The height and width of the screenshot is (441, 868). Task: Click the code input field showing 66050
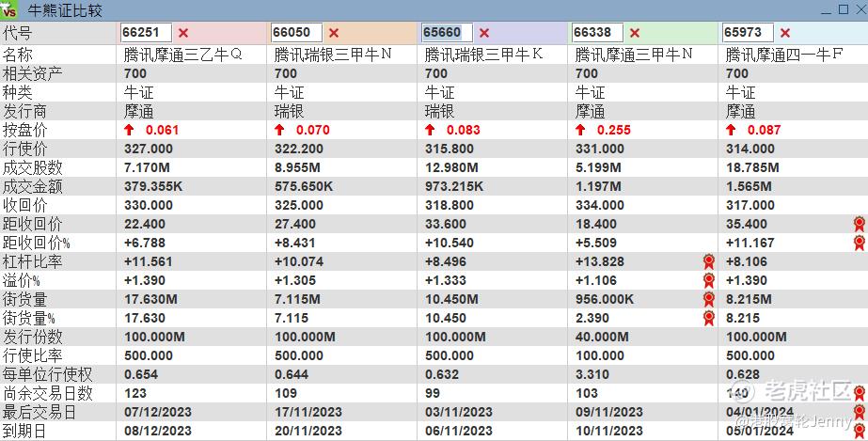coord(297,33)
